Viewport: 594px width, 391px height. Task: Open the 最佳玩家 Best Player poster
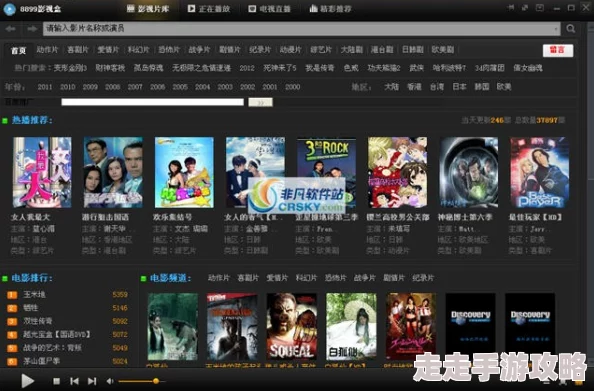pyautogui.click(x=539, y=172)
